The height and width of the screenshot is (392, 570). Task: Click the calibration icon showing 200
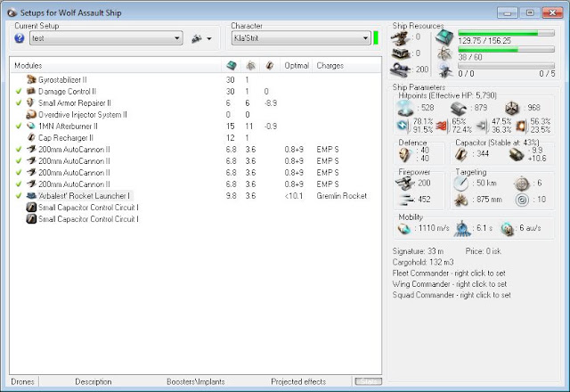point(400,69)
